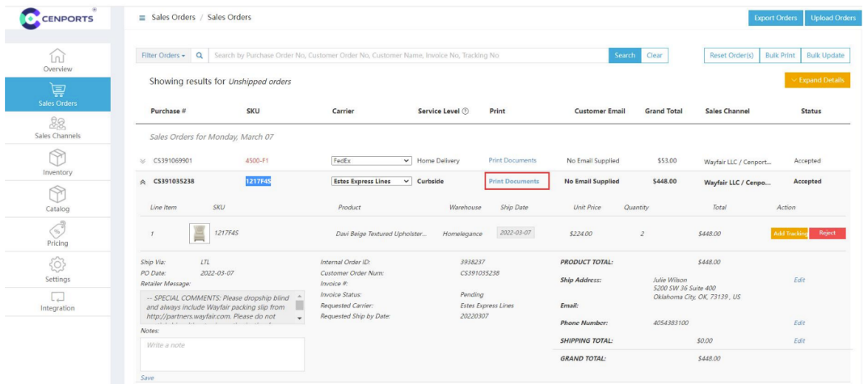
Task: Open the Filter Orders dropdown
Action: tap(163, 56)
